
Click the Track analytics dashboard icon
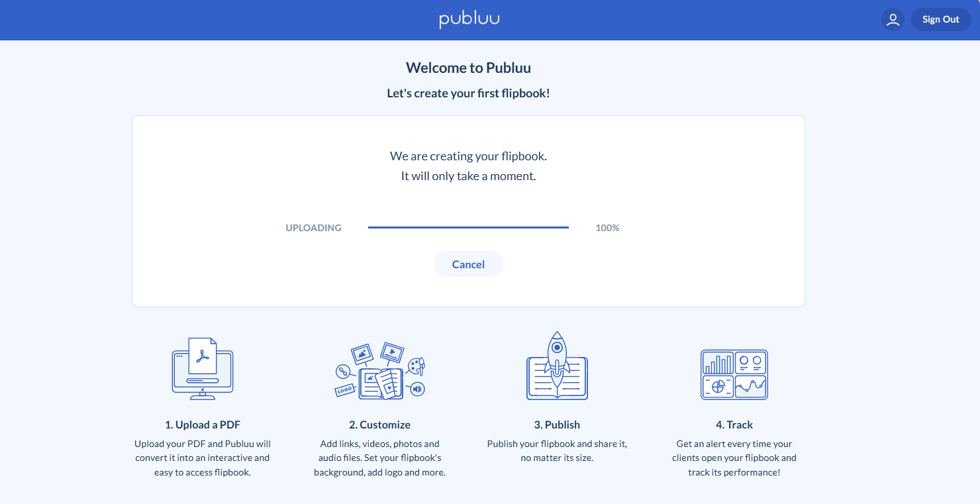click(734, 375)
